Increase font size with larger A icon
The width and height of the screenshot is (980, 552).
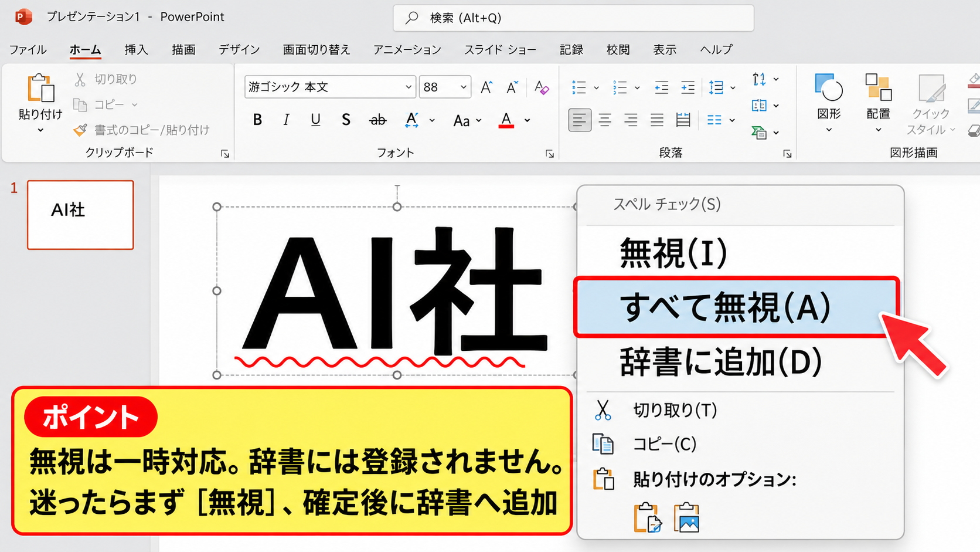pos(486,87)
